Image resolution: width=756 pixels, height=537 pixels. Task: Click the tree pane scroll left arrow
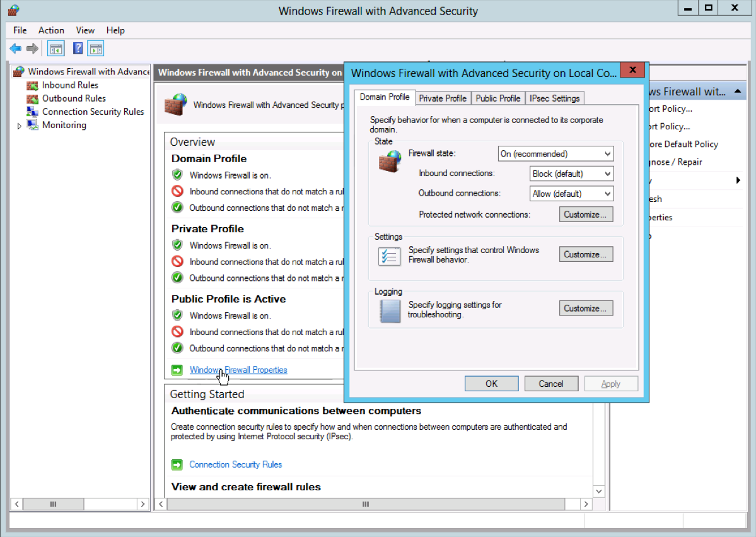click(17, 504)
